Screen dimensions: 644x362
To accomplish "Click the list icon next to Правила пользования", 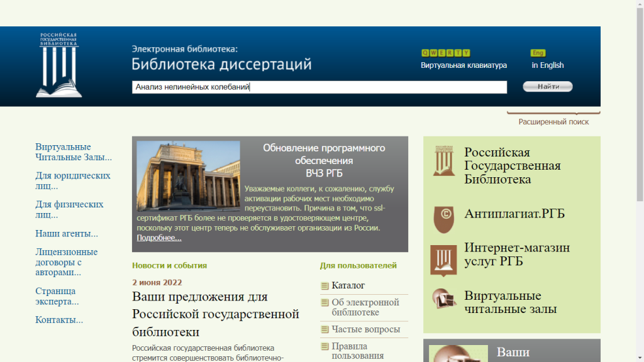I will pyautogui.click(x=325, y=346).
